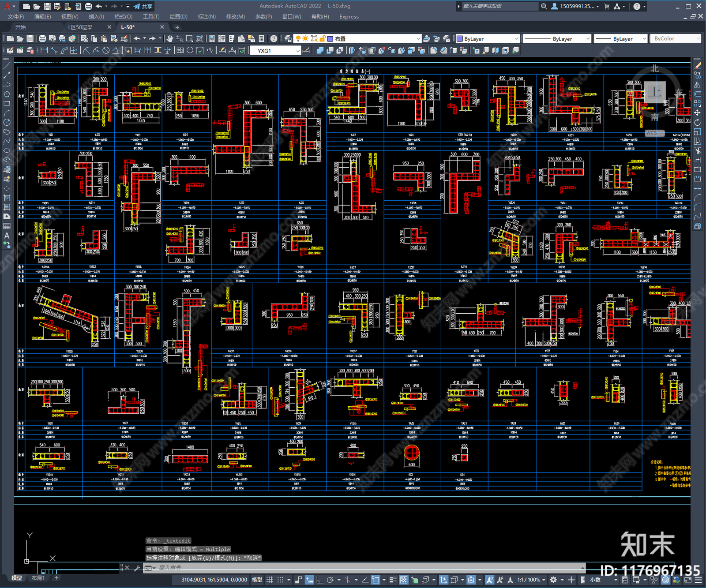This screenshot has width=706, height=588.
Task: Select the Diameter dimension tool
Action: tap(106, 50)
